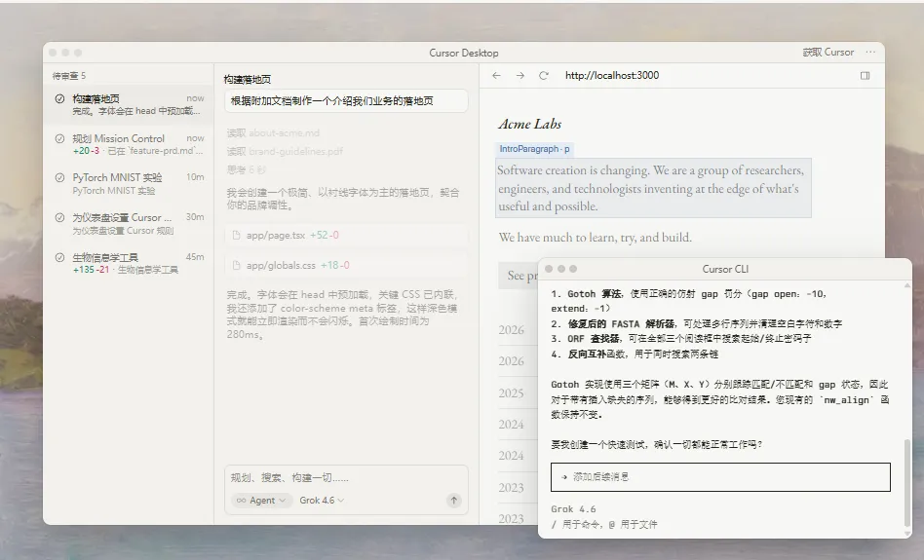Open Agent mode dropdown
Screen dimensions: 924x560
[261, 501]
